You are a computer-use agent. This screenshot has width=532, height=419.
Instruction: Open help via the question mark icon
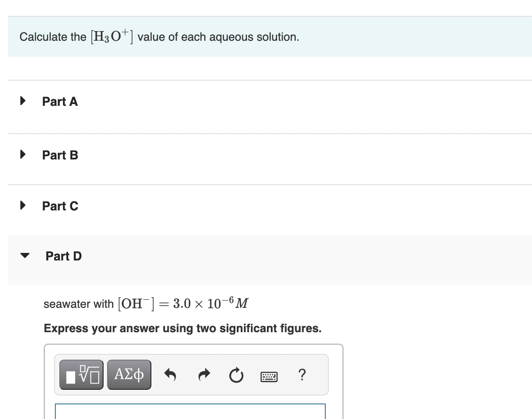302,375
